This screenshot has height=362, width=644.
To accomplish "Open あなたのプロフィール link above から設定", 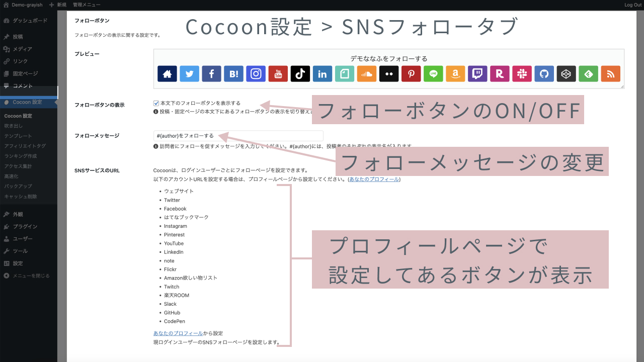I will (x=178, y=333).
